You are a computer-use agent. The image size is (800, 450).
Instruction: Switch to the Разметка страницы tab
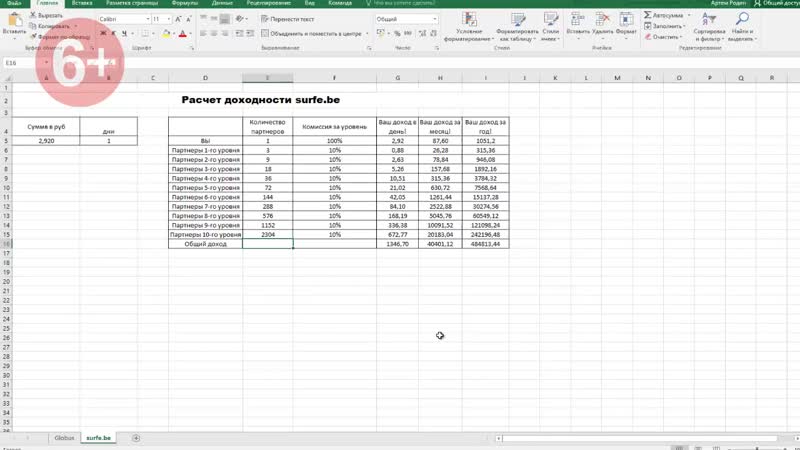click(132, 3)
